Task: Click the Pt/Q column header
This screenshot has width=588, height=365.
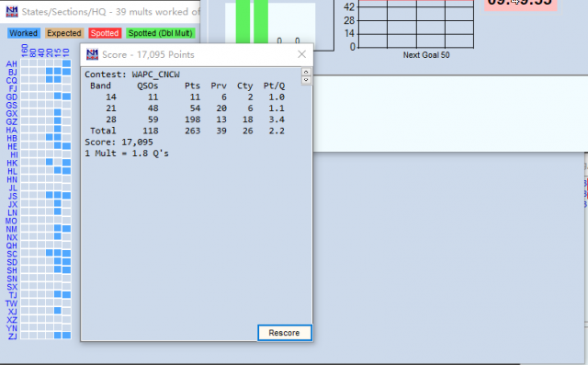Action: pyautogui.click(x=274, y=86)
